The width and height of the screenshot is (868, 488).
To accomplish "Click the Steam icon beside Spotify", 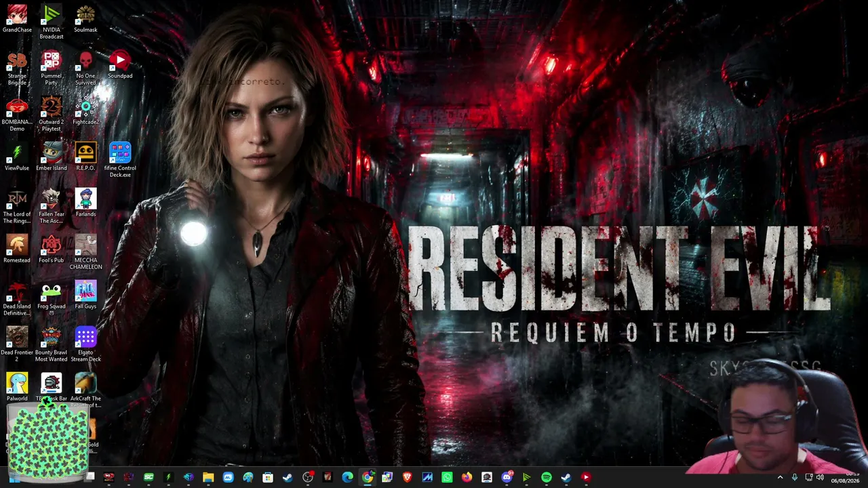I will 566,477.
